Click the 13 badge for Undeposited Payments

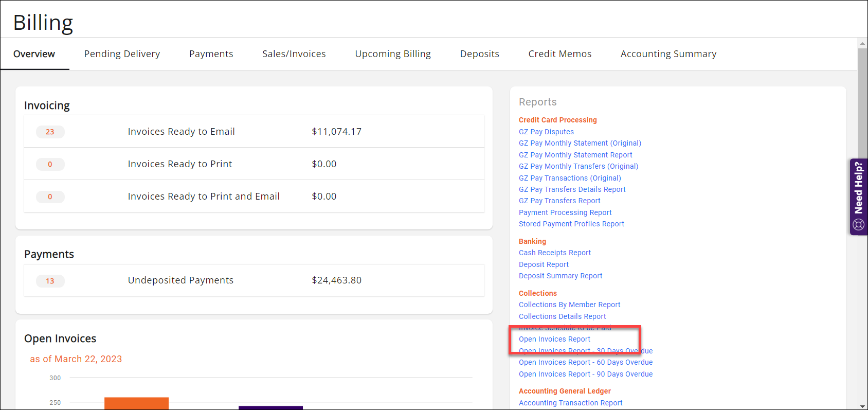tap(50, 281)
